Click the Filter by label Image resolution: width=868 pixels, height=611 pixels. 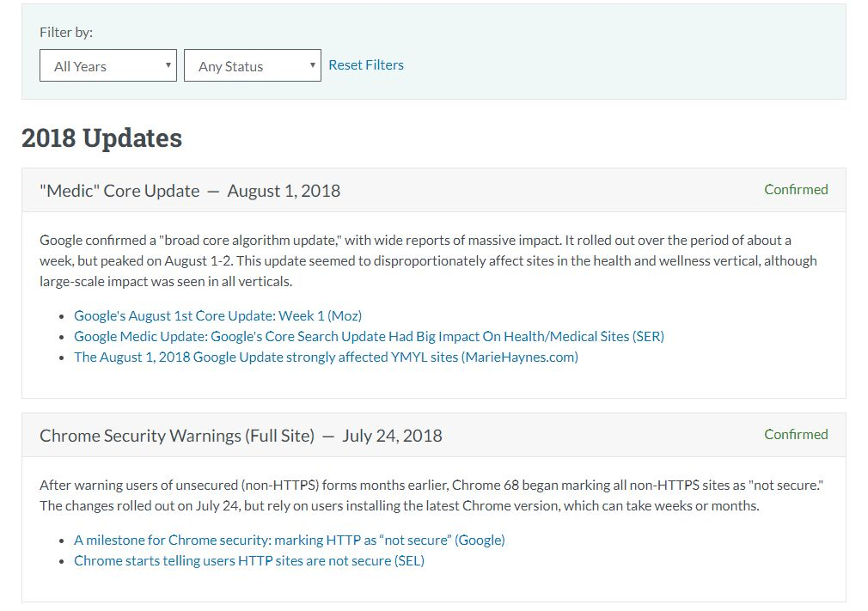tap(66, 32)
